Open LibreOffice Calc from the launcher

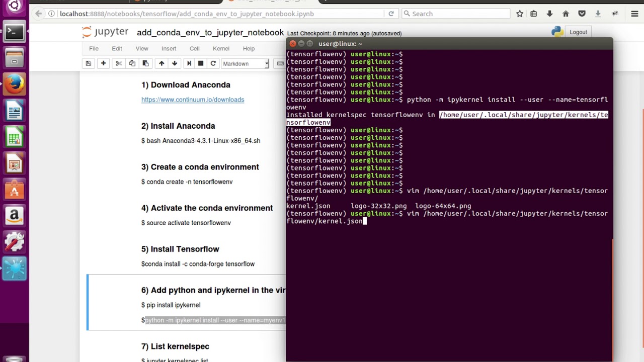pyautogui.click(x=14, y=137)
